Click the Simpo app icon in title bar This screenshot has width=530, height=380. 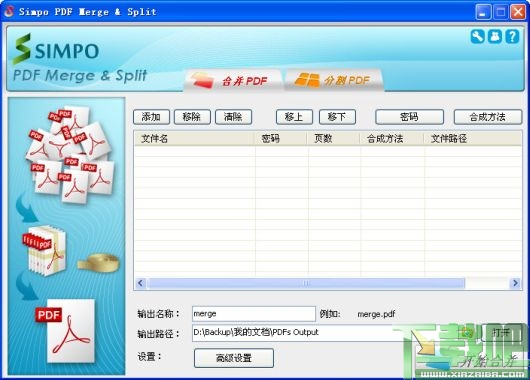9,11
